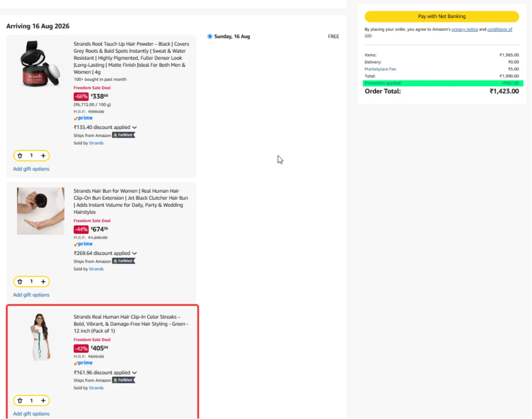Click Pay with Net Banking button

(x=441, y=16)
